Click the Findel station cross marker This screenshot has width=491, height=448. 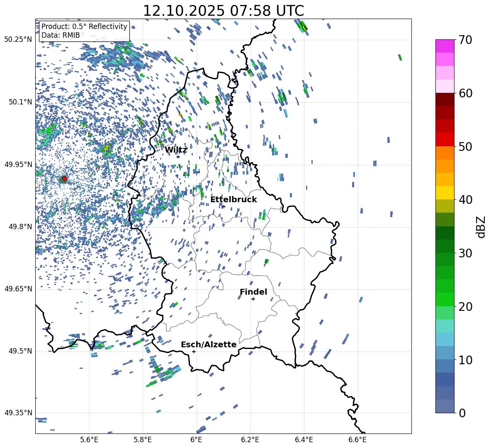pyautogui.click(x=253, y=299)
